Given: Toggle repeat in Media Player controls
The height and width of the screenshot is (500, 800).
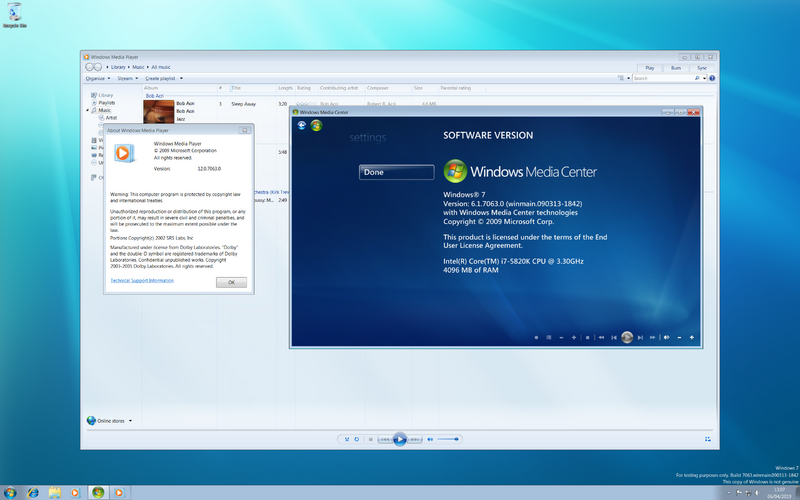Looking at the screenshot, I should [x=357, y=439].
